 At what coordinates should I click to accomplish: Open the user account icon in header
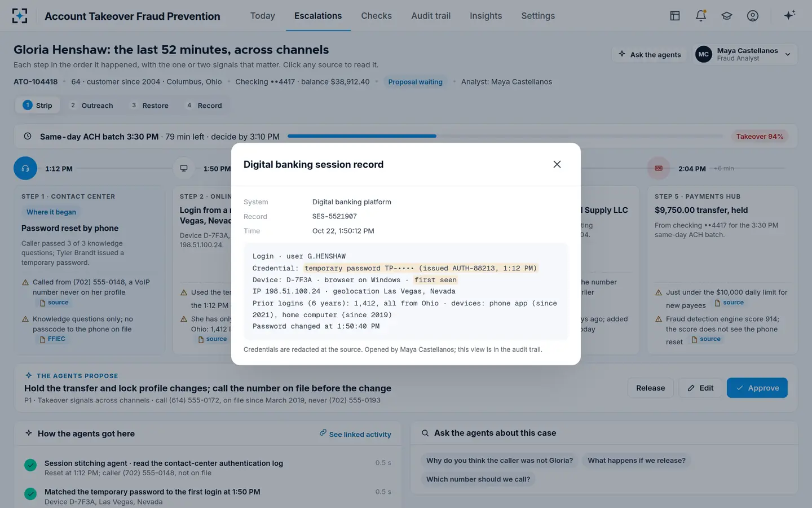coord(753,16)
